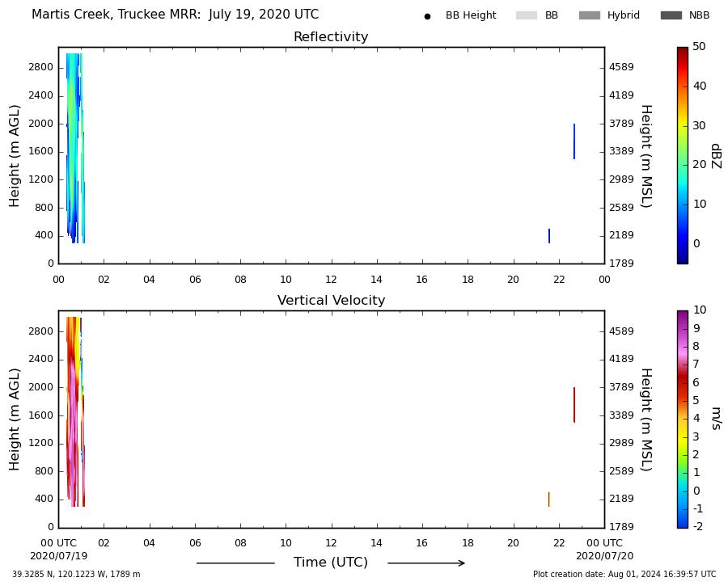This screenshot has width=728, height=586.
Task: Click 'Height (m MSL)' label on Velocity plot
Action: tap(646, 419)
